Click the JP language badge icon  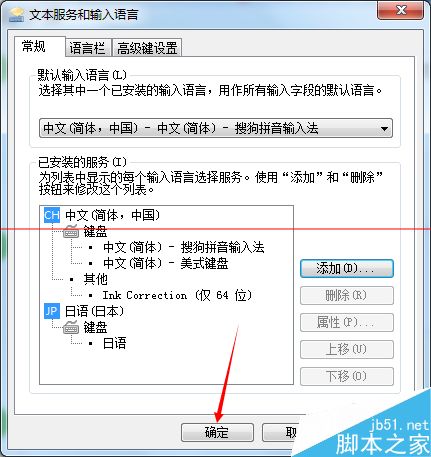point(52,311)
